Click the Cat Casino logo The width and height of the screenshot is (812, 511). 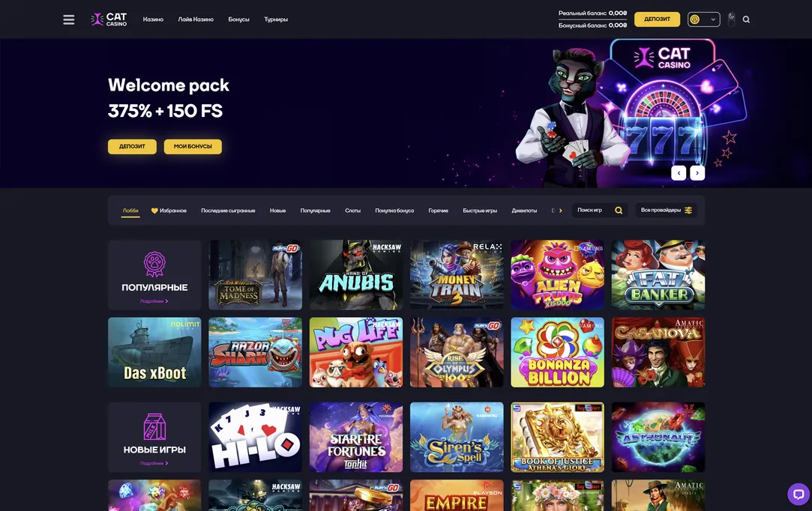click(x=109, y=19)
